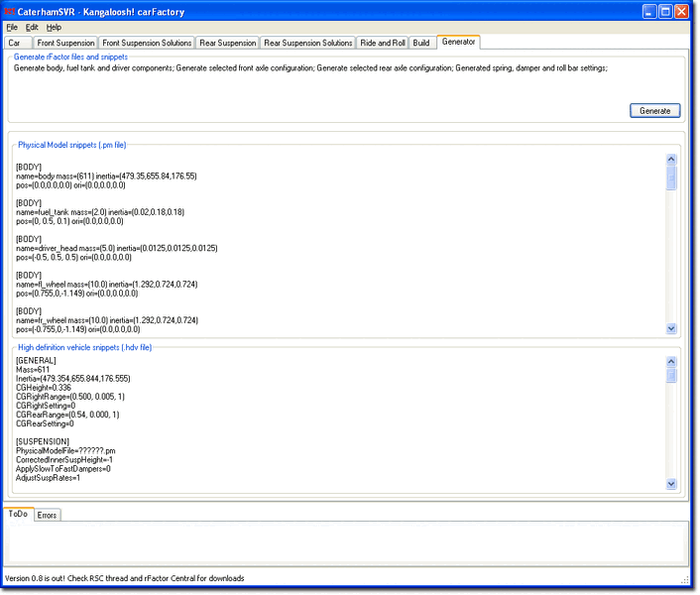This screenshot has width=700, height=595.
Task: Click the 'CGRightRange=(0.500, 0.005, 1)' line
Action: click(x=70, y=397)
